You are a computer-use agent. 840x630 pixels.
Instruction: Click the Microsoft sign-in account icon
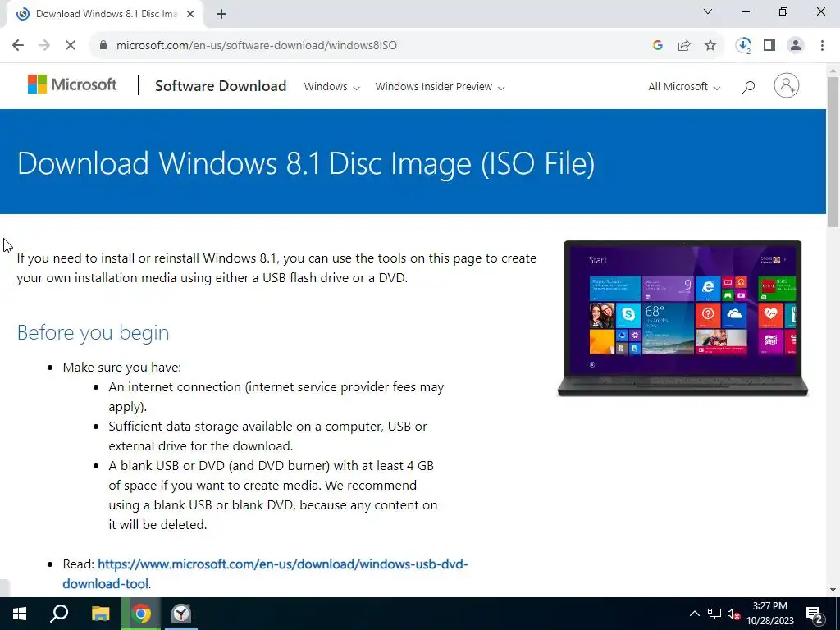click(x=786, y=85)
